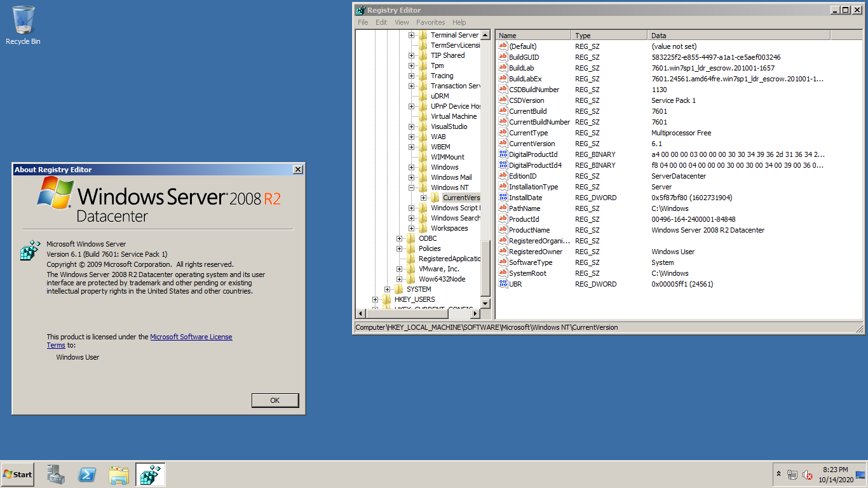Viewport: 868px width, 488px height.
Task: Click the Policies key folder icon
Action: coord(410,248)
